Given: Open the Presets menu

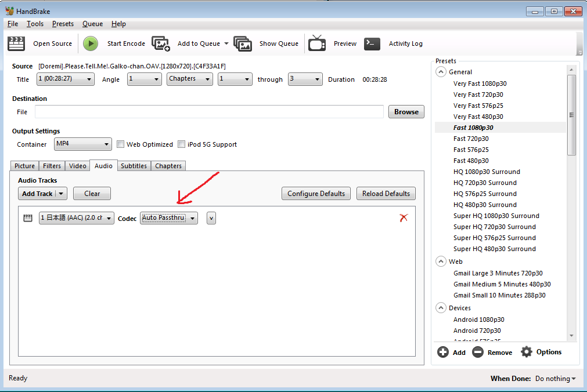Looking at the screenshot, I should tap(63, 24).
